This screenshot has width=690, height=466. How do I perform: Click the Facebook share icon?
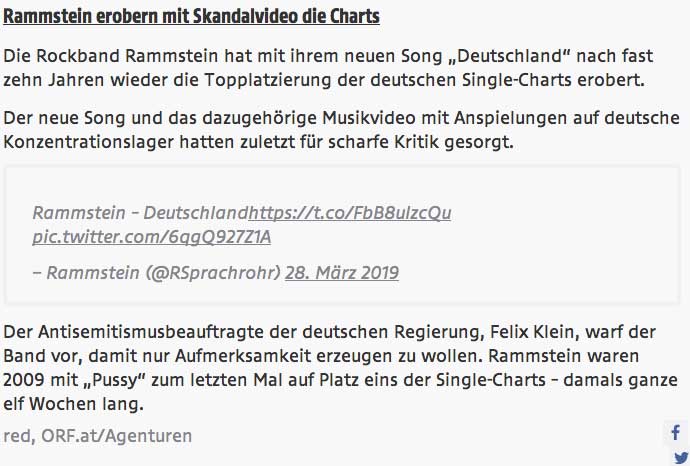point(677,434)
